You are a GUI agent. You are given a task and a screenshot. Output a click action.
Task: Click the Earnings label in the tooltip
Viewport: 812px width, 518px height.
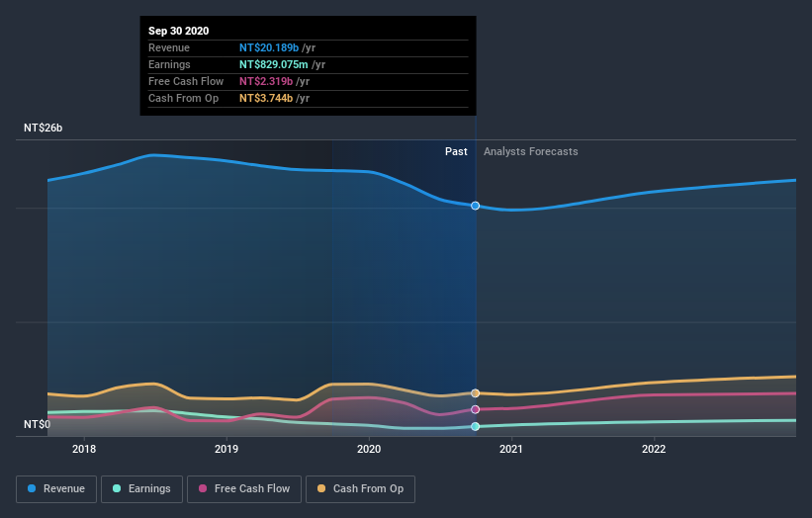click(x=169, y=64)
